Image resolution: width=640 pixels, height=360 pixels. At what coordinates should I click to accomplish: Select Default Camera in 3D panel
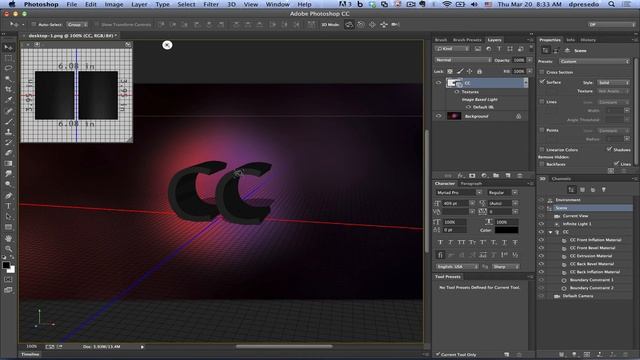578,296
